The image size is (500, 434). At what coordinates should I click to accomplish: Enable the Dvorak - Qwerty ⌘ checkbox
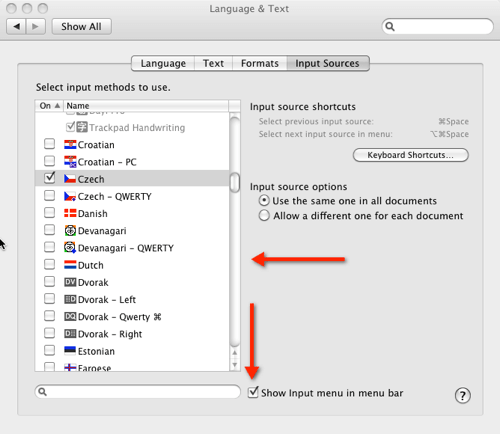point(50,315)
